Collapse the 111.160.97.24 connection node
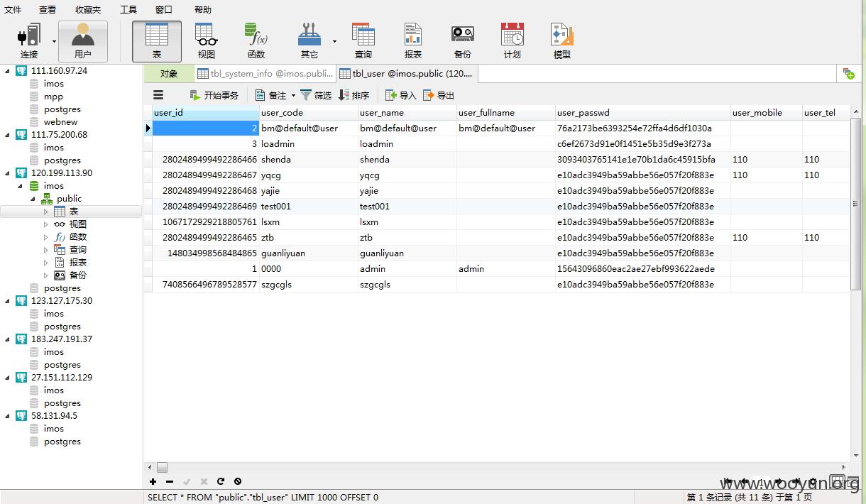Viewport: 866px width, 504px height. (x=8, y=71)
